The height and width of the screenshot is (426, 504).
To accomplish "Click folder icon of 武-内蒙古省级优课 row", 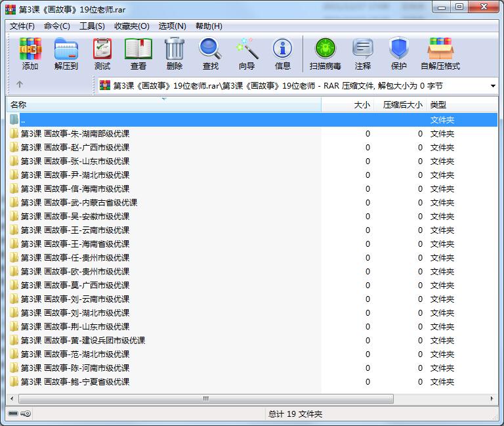I will 14,203.
